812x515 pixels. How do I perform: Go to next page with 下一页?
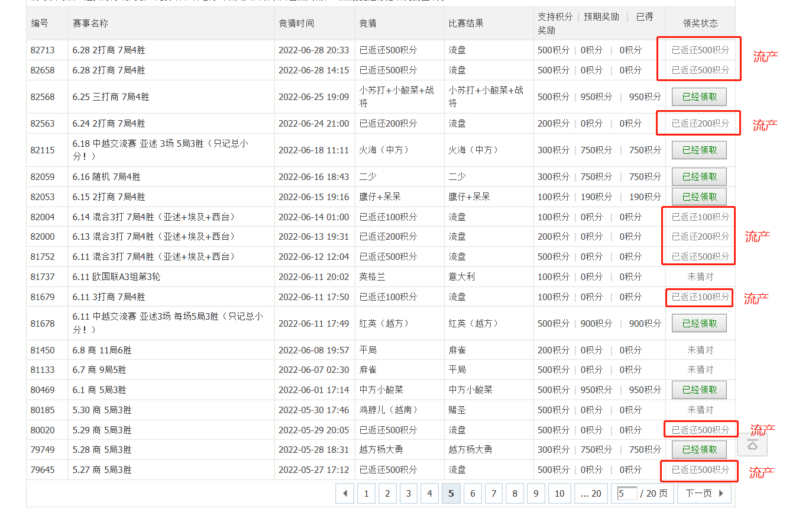tap(704, 493)
